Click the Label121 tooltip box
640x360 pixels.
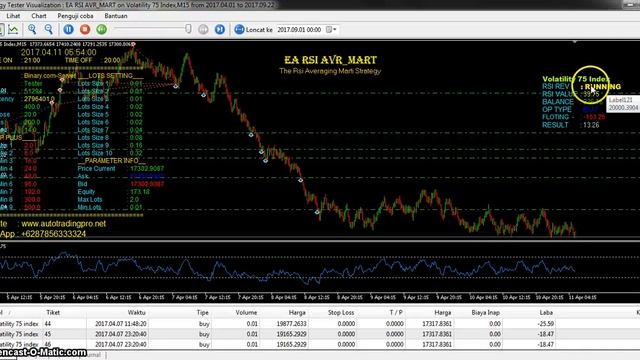click(x=623, y=104)
